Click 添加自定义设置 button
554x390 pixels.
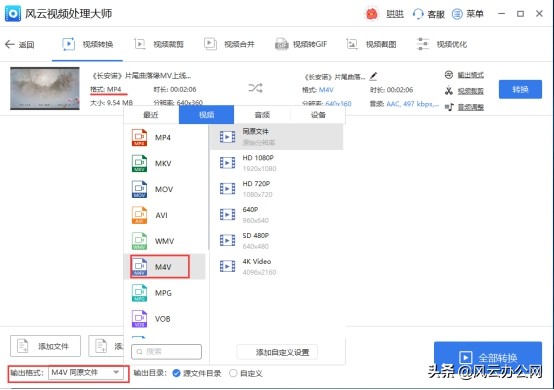[x=277, y=352]
